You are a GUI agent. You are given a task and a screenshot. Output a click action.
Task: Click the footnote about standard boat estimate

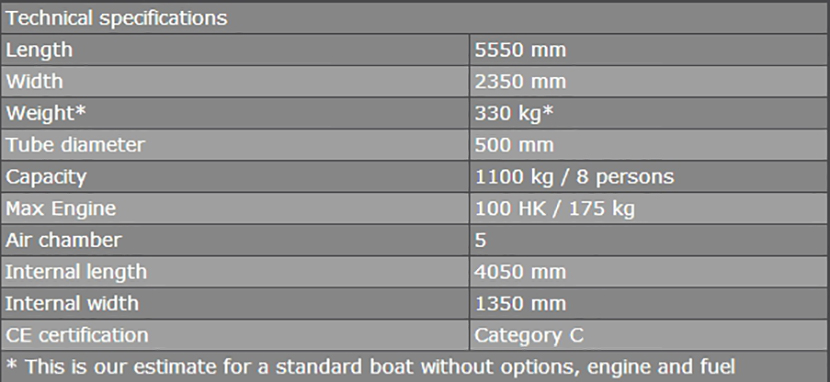371,367
